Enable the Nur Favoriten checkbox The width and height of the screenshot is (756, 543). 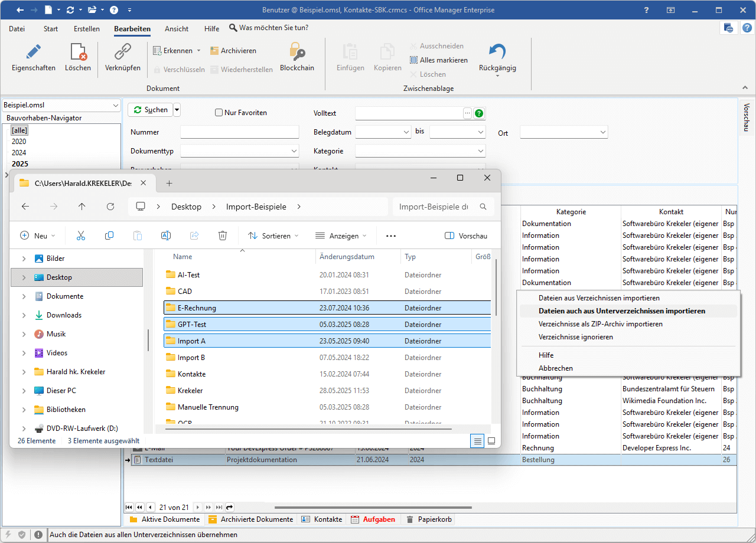219,113
